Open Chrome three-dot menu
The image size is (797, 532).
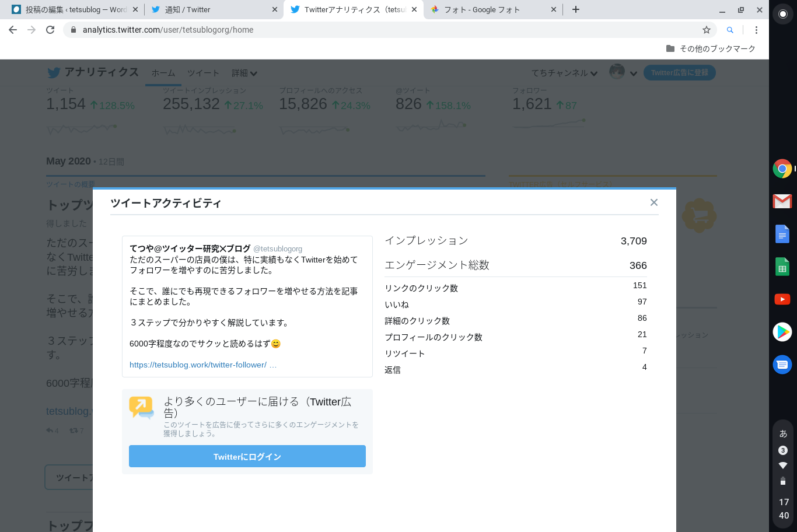pos(756,30)
